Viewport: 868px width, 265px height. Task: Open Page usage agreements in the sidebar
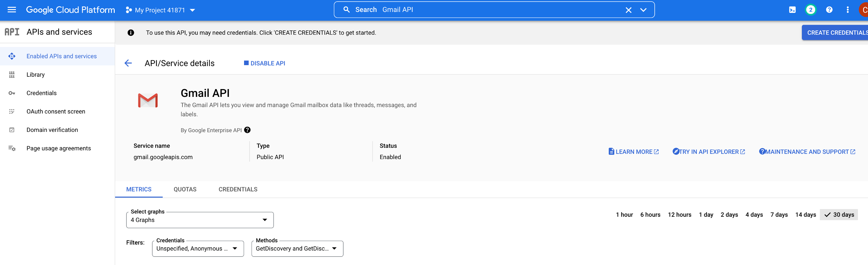(x=57, y=148)
